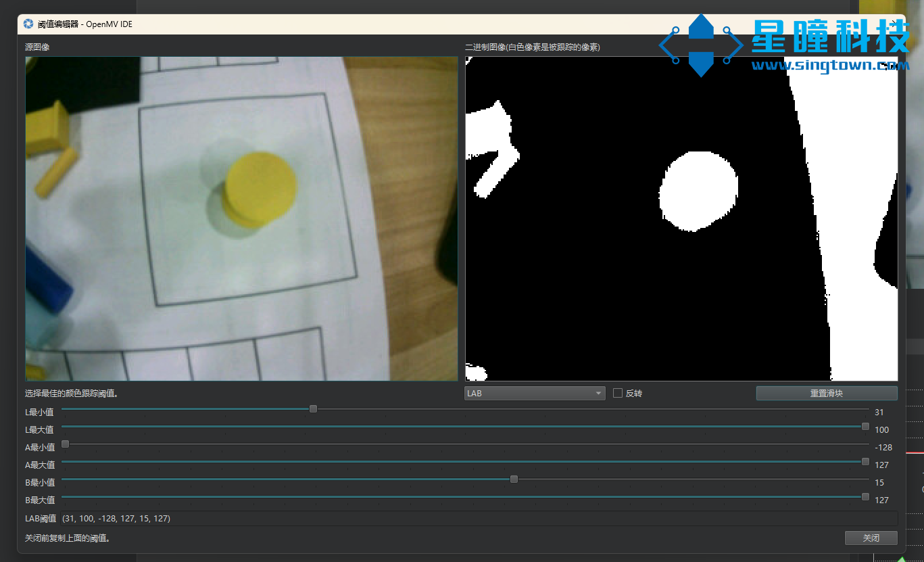Enable the 反转 invert checkbox

(x=618, y=394)
